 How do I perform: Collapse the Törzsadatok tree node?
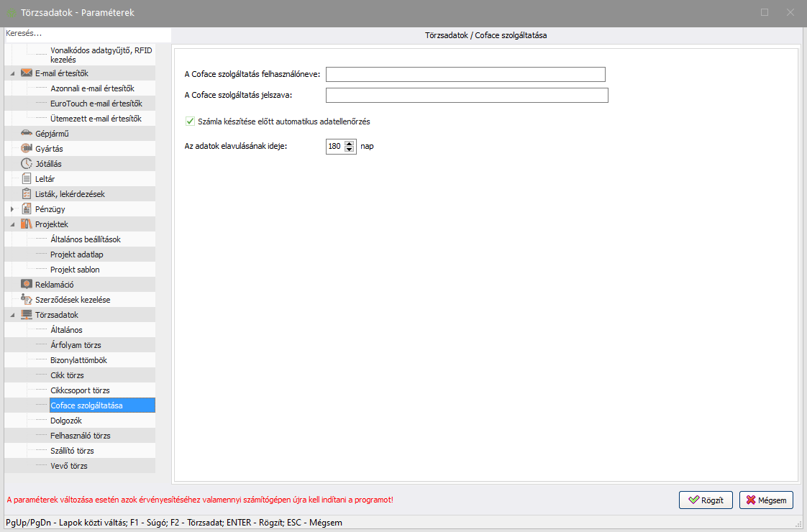tap(12, 315)
